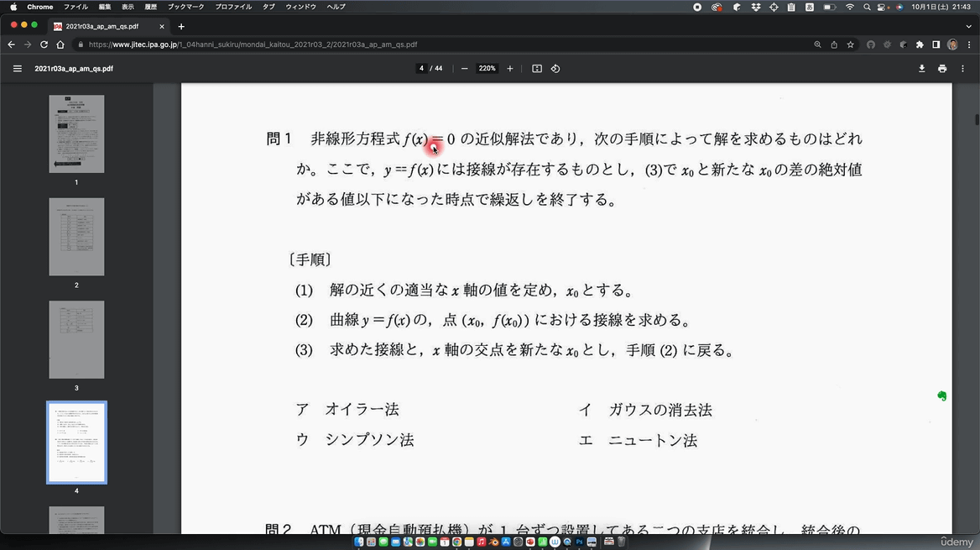The image size is (980, 550).
Task: Expand the tab search chevron
Action: tap(969, 26)
